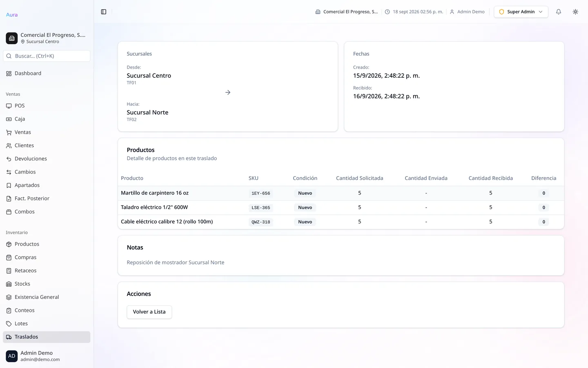
Task: Click the Nuevo badge in Taladro row
Action: click(305, 208)
